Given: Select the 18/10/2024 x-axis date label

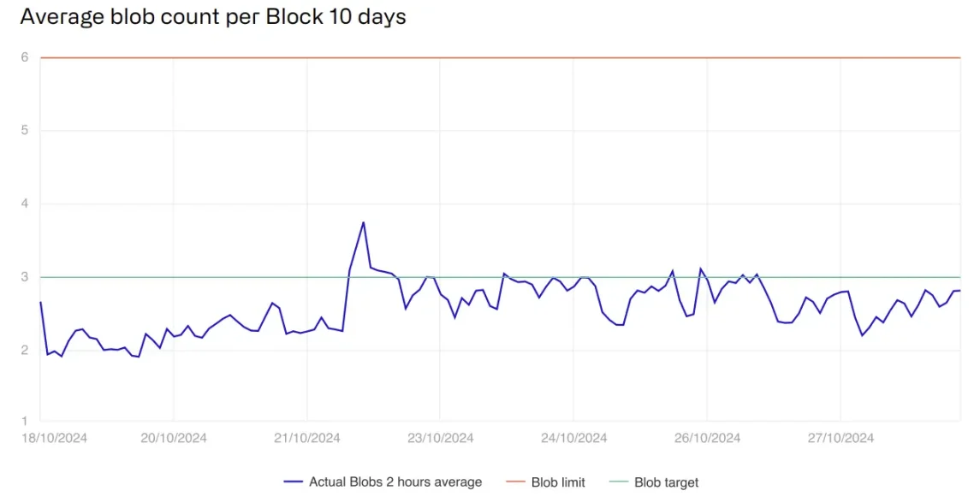Looking at the screenshot, I should pos(54,438).
